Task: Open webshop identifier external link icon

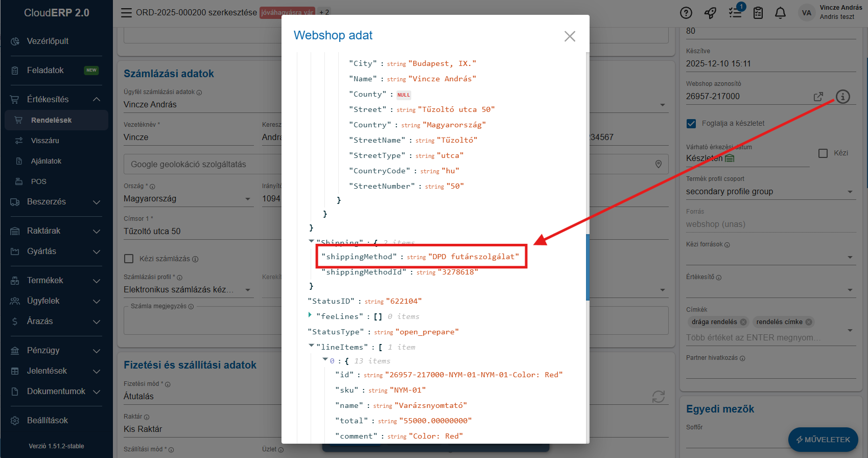Action: click(818, 97)
